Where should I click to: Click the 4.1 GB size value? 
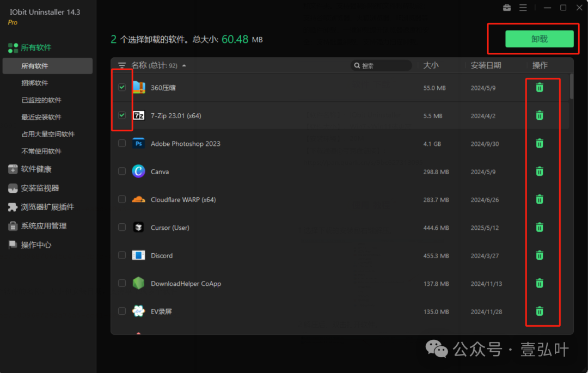[x=432, y=144]
